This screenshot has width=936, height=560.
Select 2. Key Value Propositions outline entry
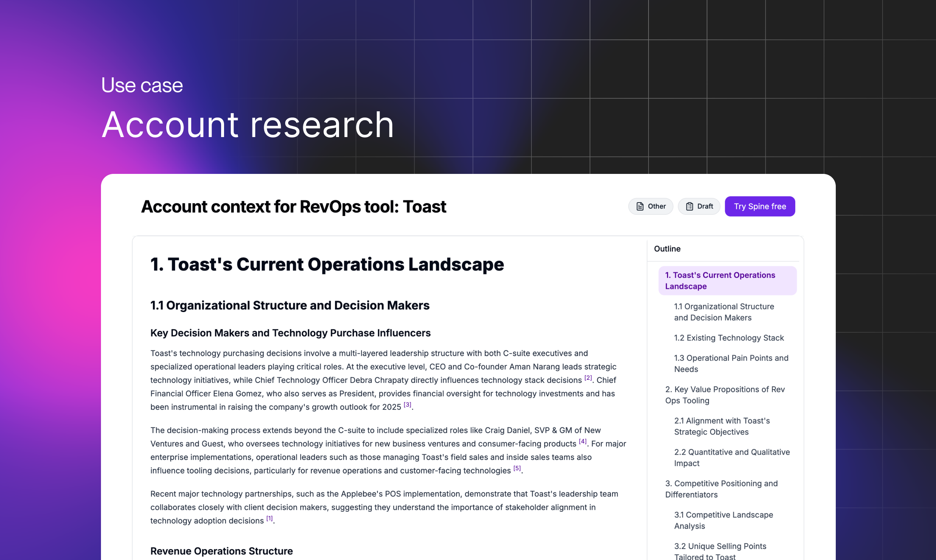point(724,395)
